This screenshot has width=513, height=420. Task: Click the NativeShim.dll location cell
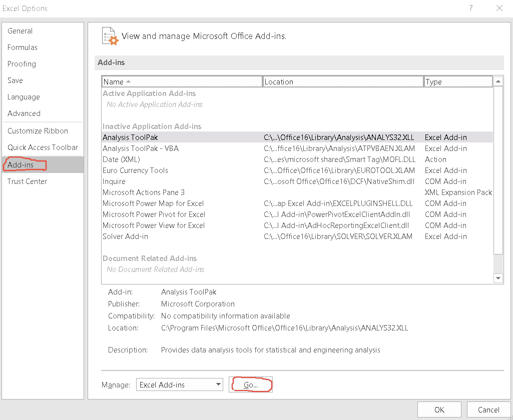pos(339,181)
